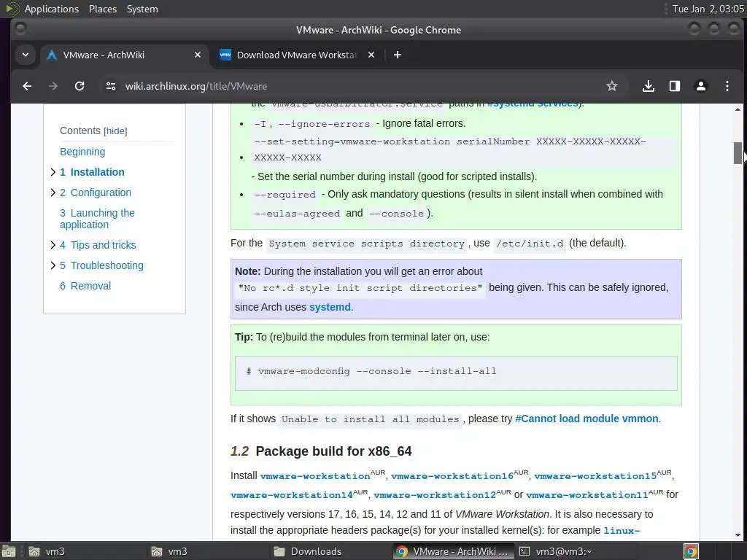Click the scrollbar up arrow

[738, 109]
